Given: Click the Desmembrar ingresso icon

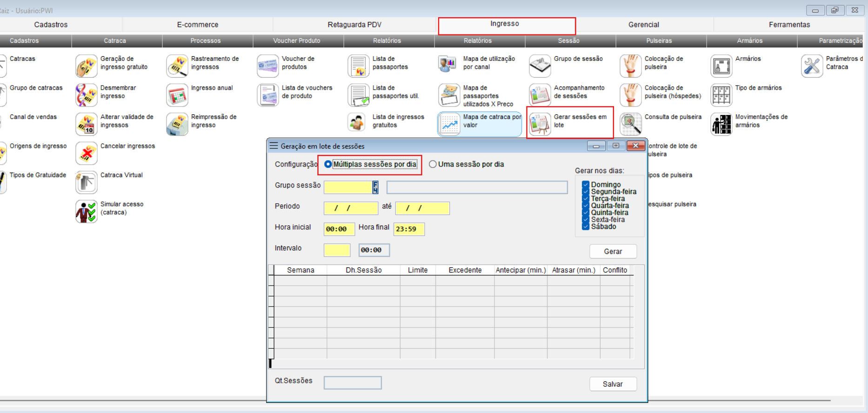Looking at the screenshot, I should [x=87, y=95].
